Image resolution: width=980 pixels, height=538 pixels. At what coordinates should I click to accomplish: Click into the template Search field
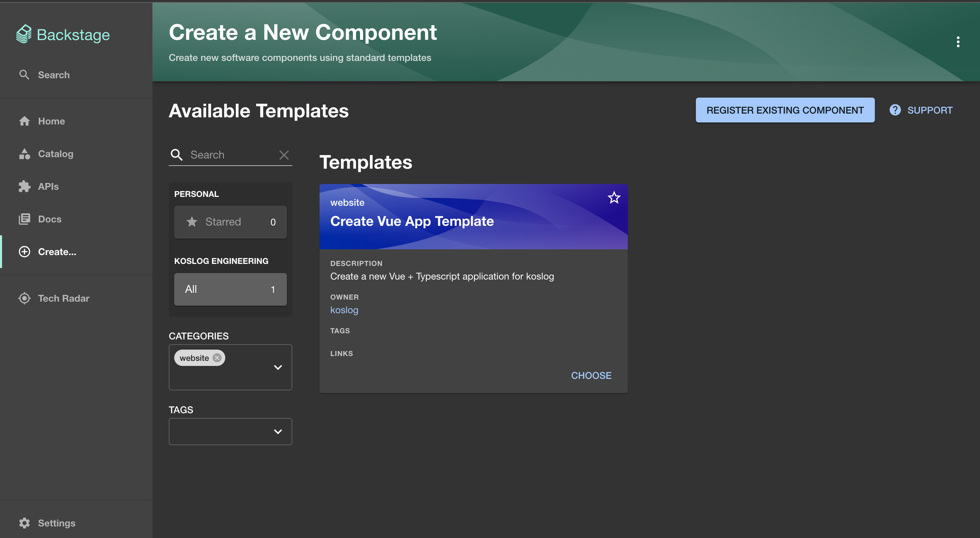click(x=230, y=155)
